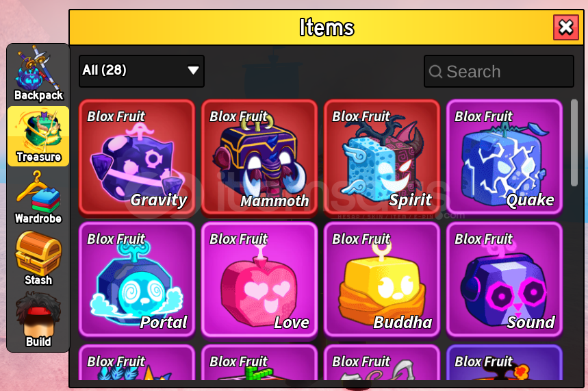Select the Build avatar icon

click(38, 320)
